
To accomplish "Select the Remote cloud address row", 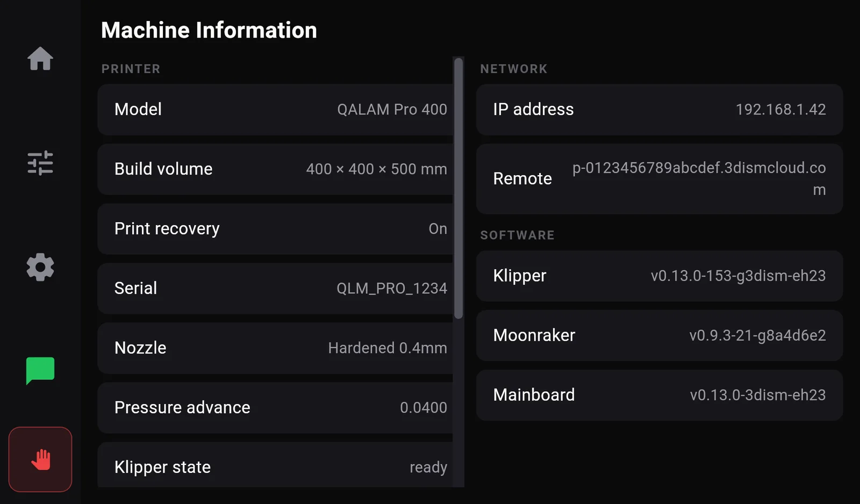I will pos(660,179).
